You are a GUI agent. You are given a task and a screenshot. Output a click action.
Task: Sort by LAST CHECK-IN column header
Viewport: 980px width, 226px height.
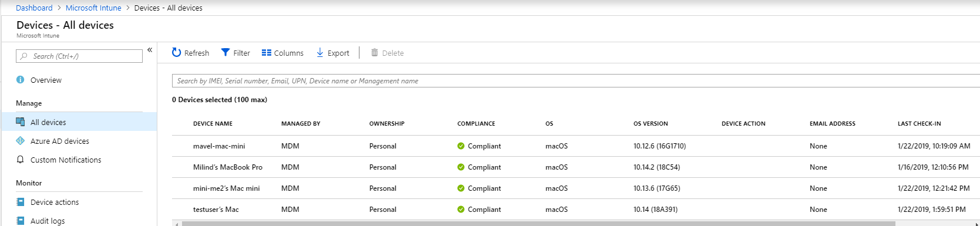(x=919, y=124)
